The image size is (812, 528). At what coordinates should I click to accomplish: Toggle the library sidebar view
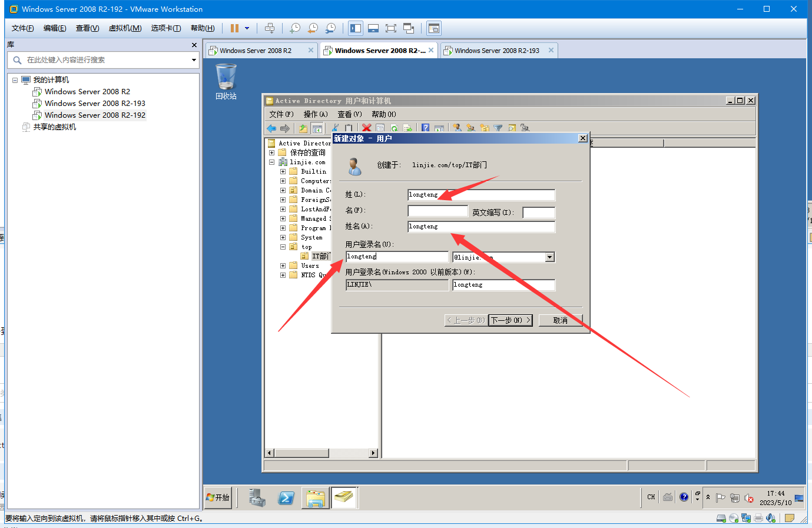pos(356,28)
